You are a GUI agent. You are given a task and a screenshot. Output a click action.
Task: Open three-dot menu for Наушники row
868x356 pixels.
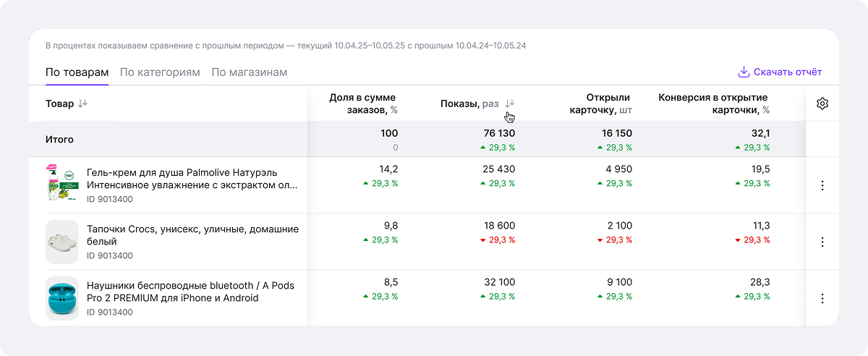(822, 298)
